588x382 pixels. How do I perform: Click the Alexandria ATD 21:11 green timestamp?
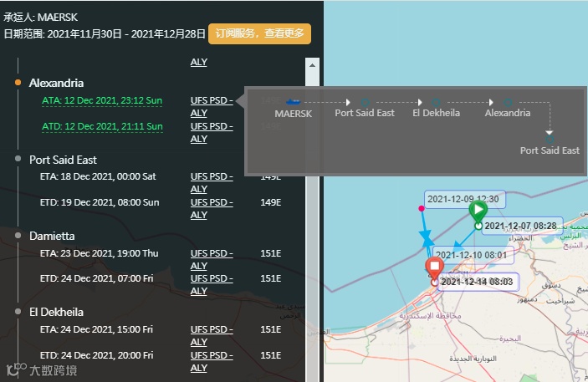[102, 126]
